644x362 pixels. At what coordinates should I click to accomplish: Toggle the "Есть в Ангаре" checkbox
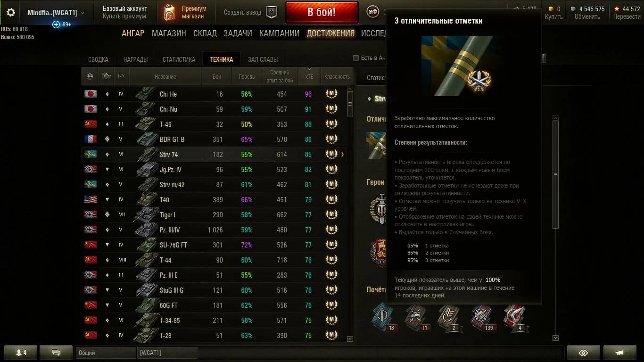pos(356,58)
